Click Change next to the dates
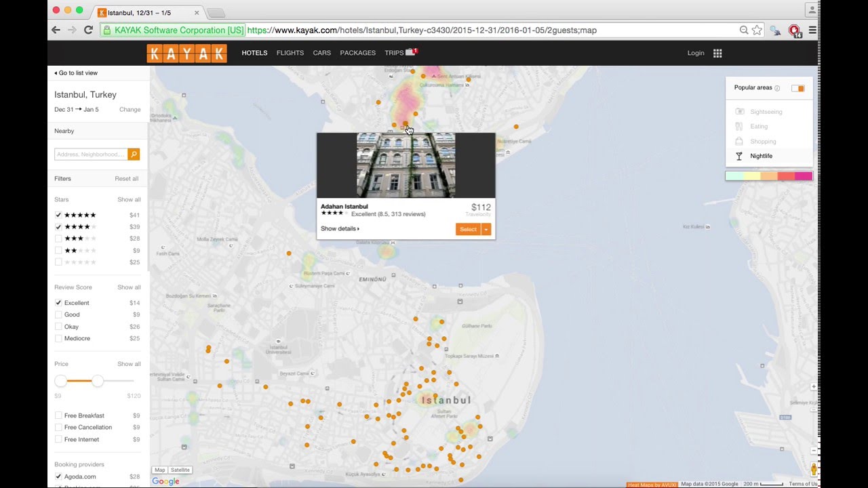This screenshot has height=488, width=868. click(130, 109)
